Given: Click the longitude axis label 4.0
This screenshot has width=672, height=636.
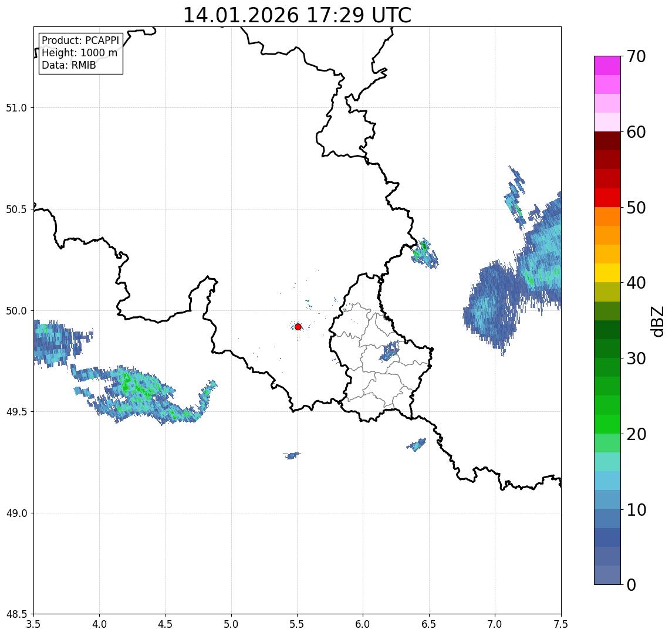Looking at the screenshot, I should coord(99,624).
